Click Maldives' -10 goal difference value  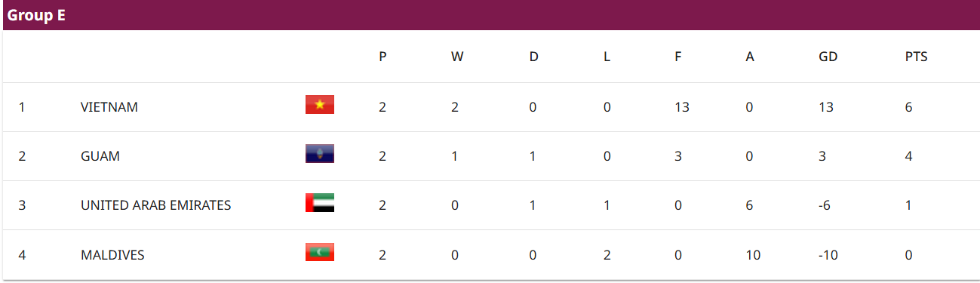[x=830, y=255]
